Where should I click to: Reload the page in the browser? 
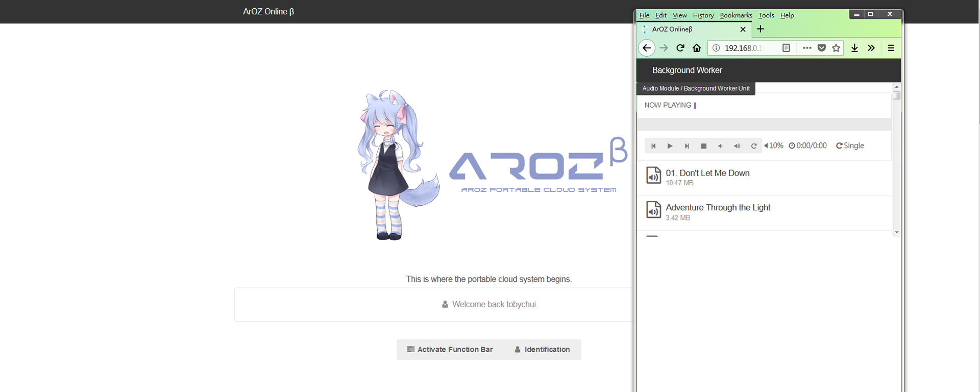[x=680, y=48]
